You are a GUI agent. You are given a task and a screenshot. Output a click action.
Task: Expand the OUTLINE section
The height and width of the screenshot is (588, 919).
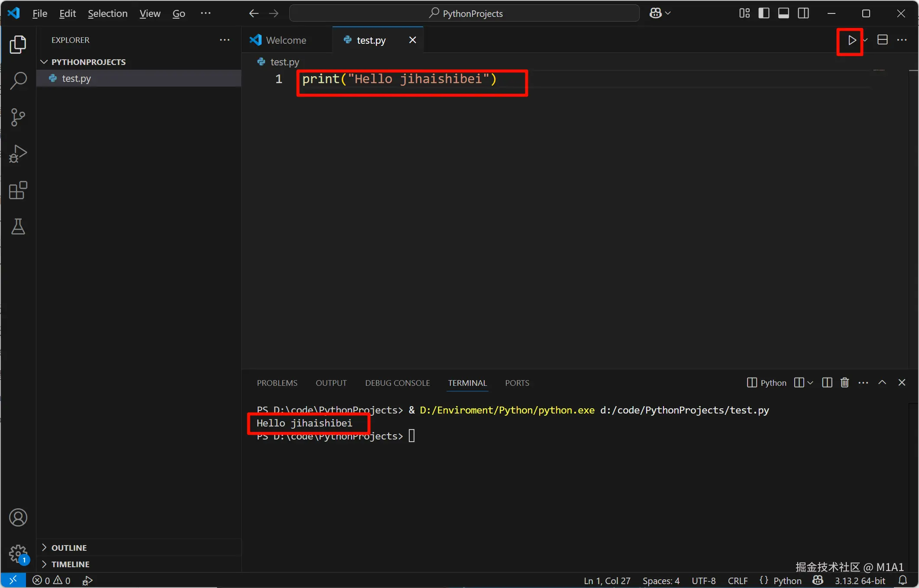(69, 548)
